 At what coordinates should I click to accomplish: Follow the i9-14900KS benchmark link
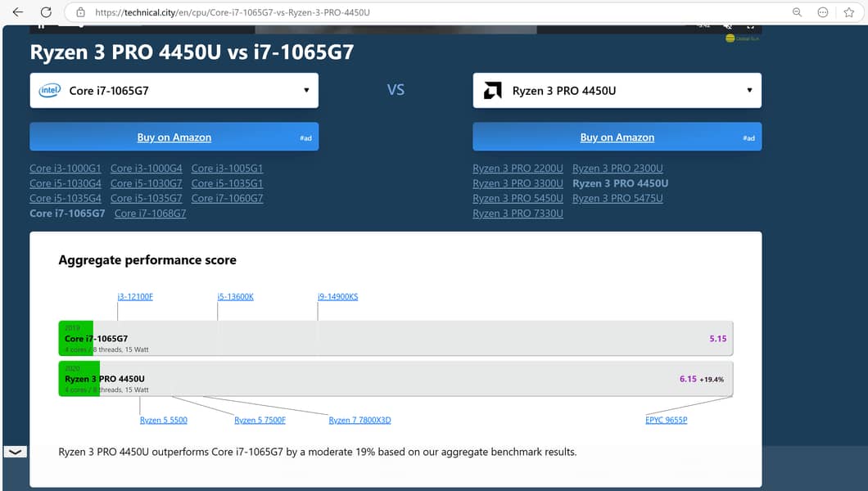coord(337,296)
